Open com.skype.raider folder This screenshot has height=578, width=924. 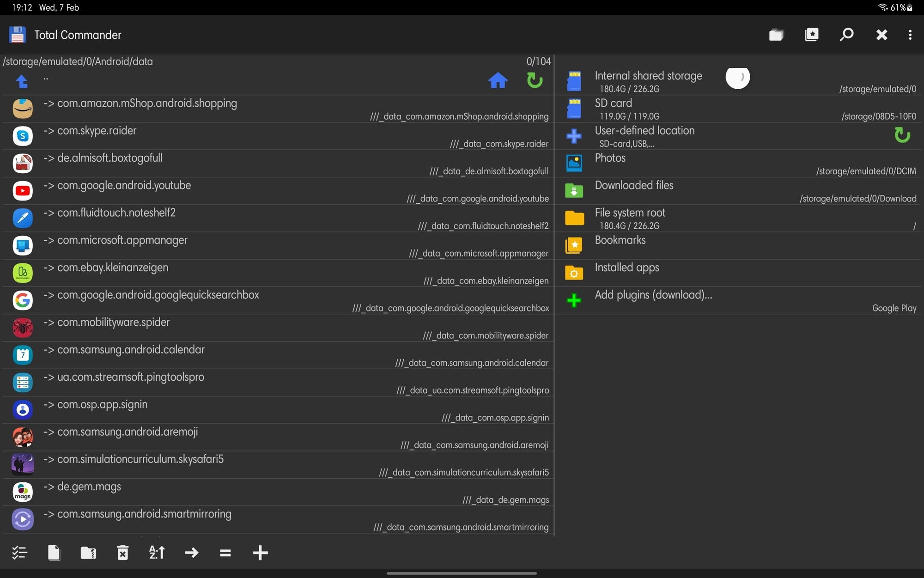coord(278,136)
